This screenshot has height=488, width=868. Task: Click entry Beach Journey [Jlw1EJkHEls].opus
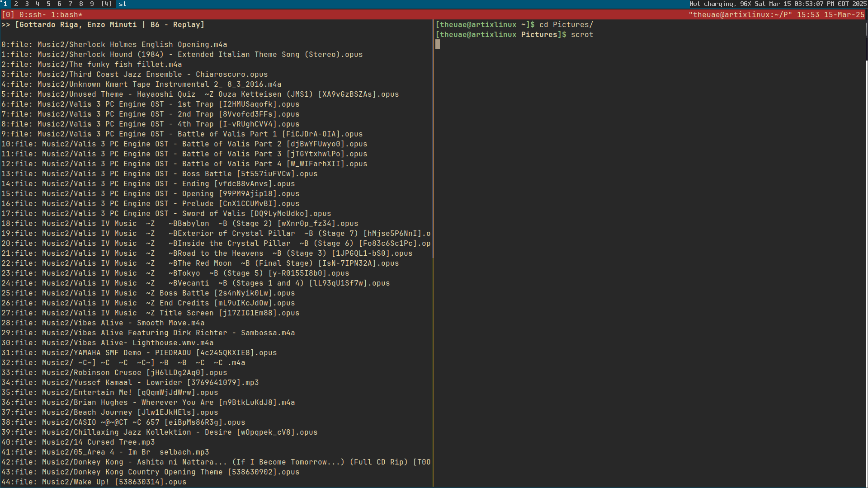tap(110, 413)
